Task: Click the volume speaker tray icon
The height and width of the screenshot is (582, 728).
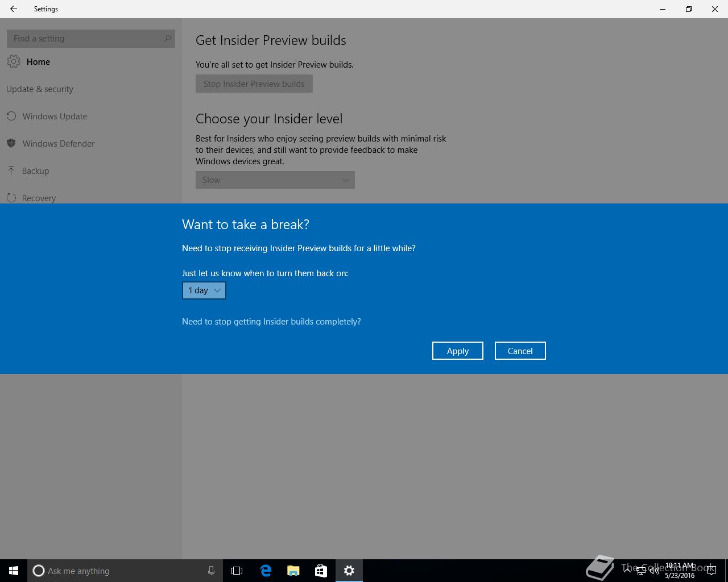Action: 655,571
